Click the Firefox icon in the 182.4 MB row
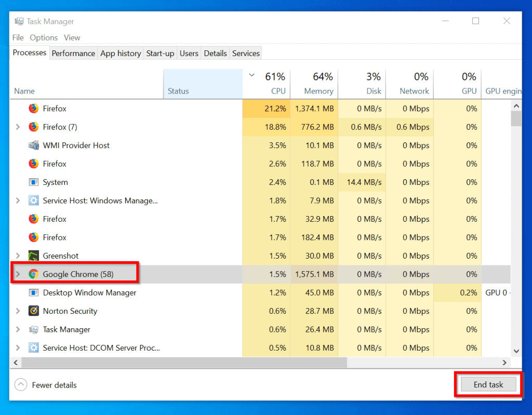Image resolution: width=532 pixels, height=415 pixels. (x=33, y=237)
